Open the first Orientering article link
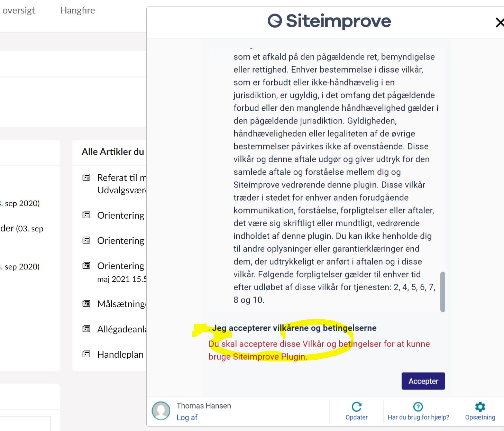Image resolution: width=504 pixels, height=431 pixels. 121,215
